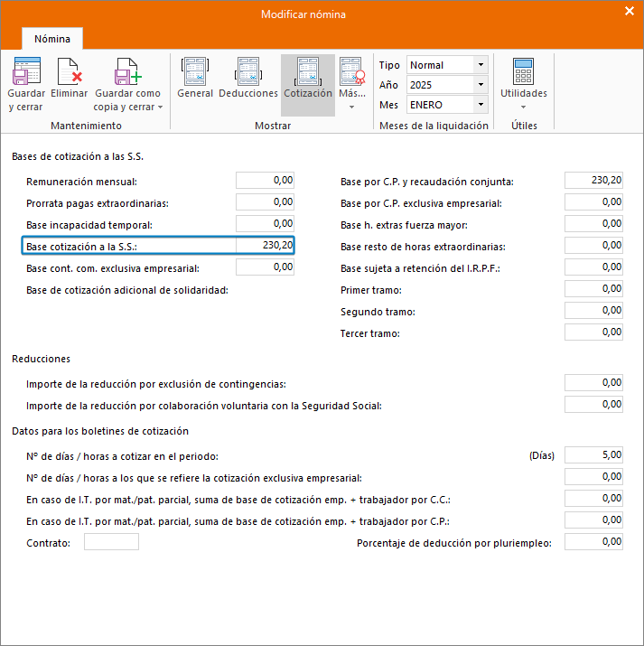Click the Reducciones section heading

point(42,359)
